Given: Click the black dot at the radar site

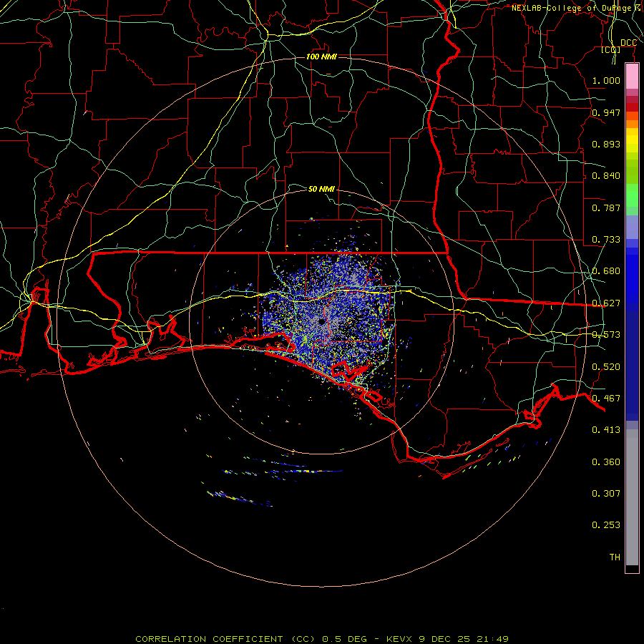Looking at the screenshot, I should (321, 322).
